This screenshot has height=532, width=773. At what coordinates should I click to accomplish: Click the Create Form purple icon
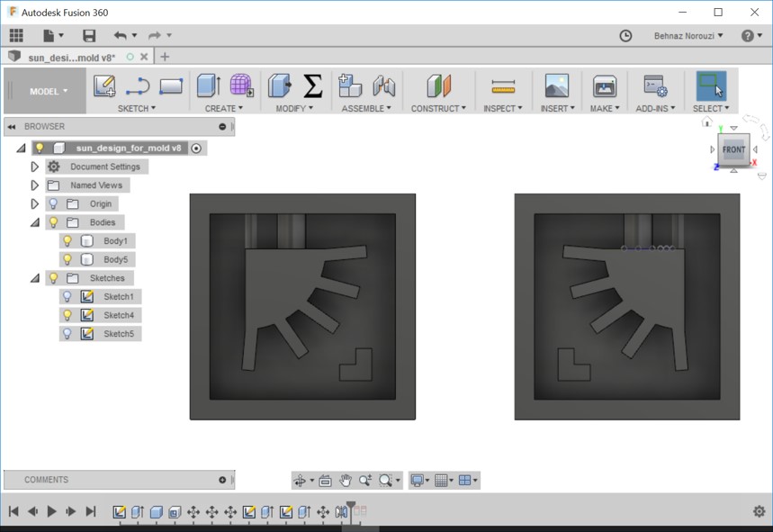click(x=241, y=86)
